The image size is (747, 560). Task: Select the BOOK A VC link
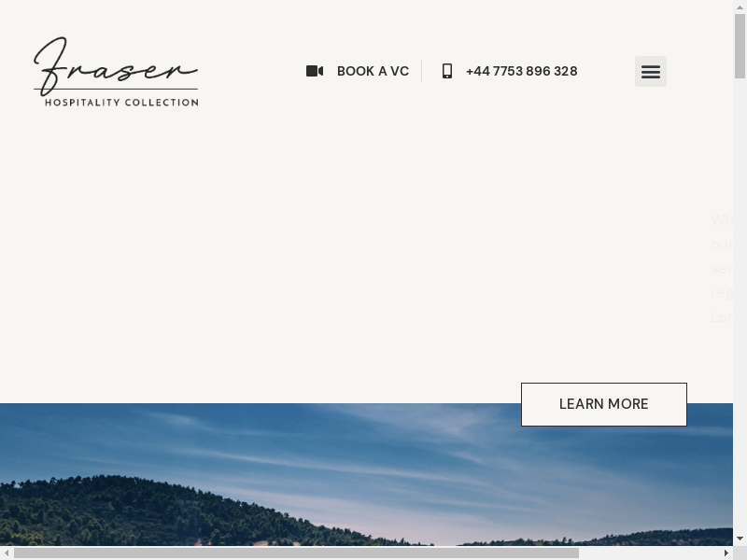tap(373, 71)
